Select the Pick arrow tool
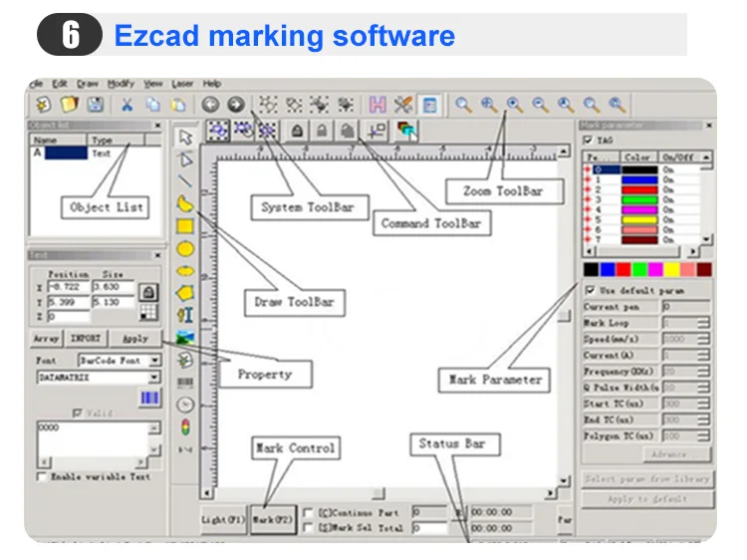 185,137
